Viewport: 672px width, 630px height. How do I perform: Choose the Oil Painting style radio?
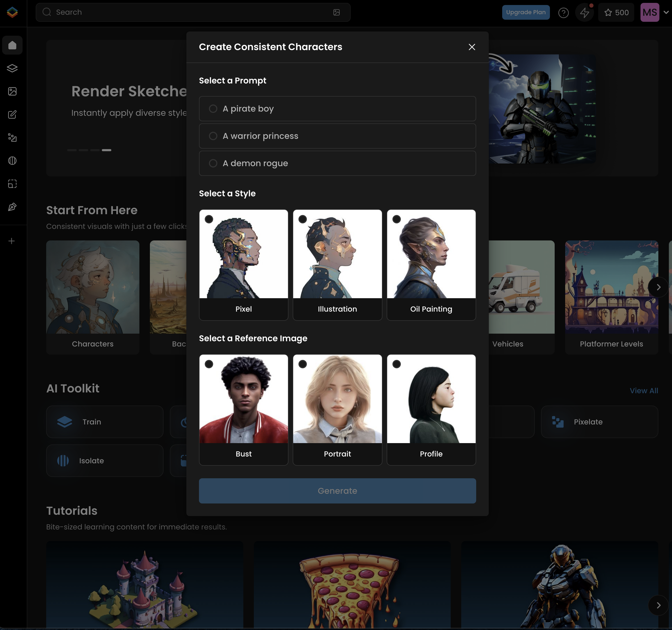[x=397, y=219]
